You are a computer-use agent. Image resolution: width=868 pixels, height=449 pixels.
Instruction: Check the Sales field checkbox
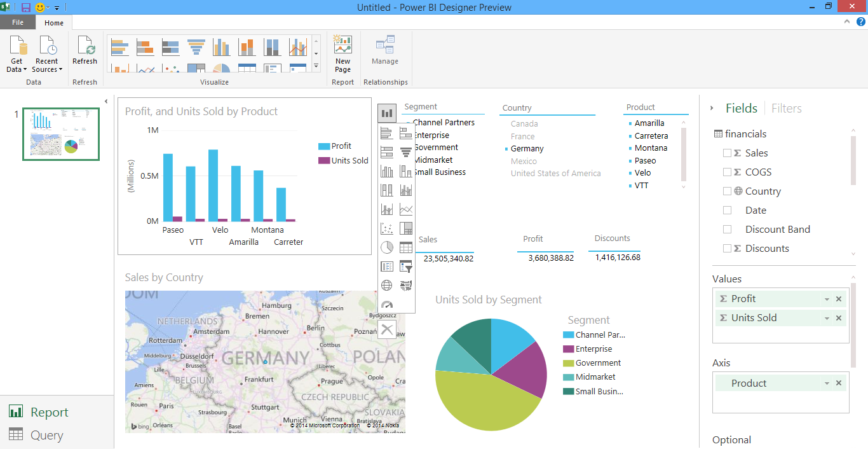pos(727,153)
